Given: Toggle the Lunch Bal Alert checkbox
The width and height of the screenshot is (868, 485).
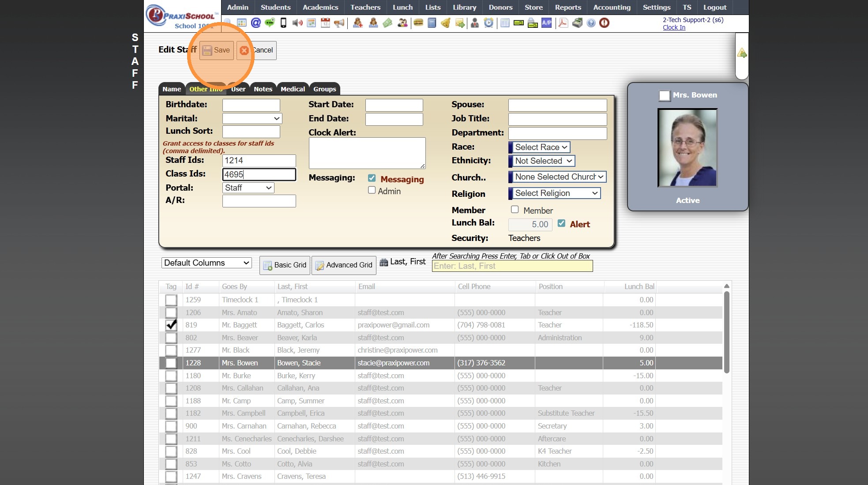Looking at the screenshot, I should 561,223.
